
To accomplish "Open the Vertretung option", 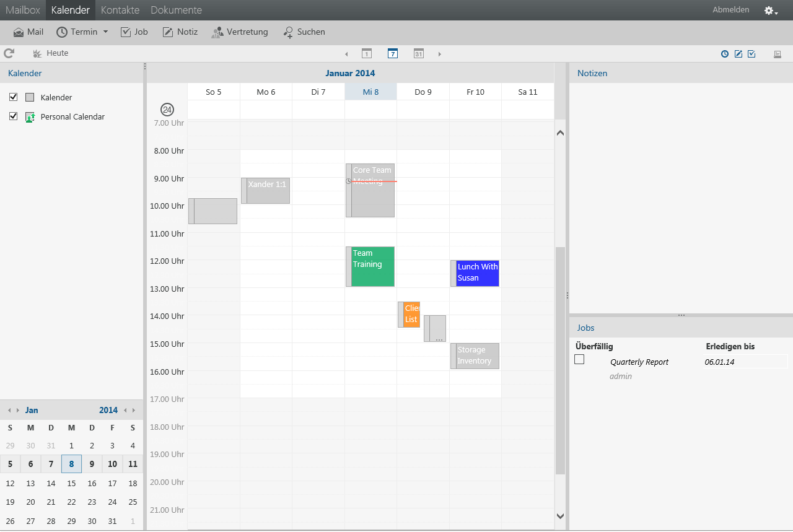I will (240, 32).
